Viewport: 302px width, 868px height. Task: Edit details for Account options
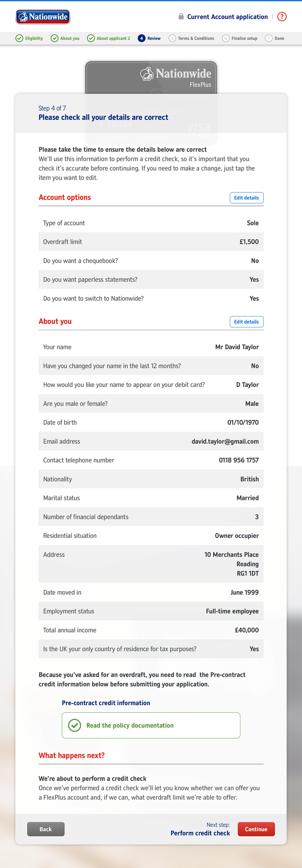(x=247, y=198)
